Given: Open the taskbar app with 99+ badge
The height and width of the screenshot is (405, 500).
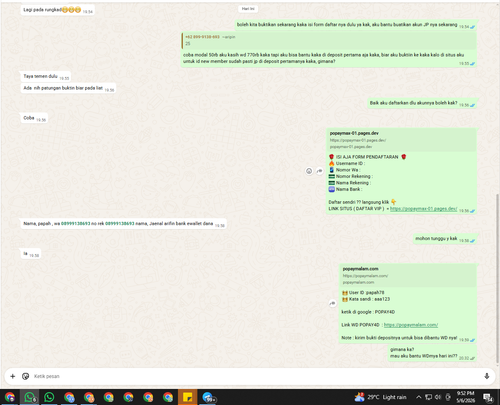Looking at the screenshot, I should pos(208,397).
